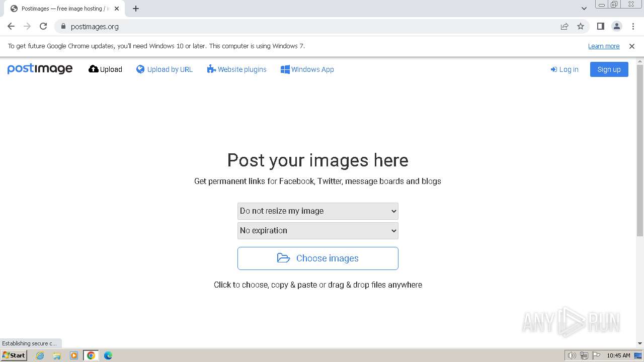Open Upload by URL page

165,69
